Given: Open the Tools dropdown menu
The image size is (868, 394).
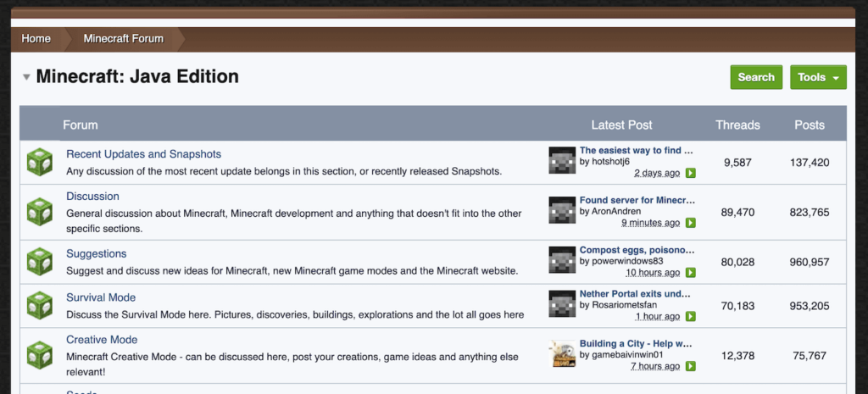Looking at the screenshot, I should click(x=818, y=77).
